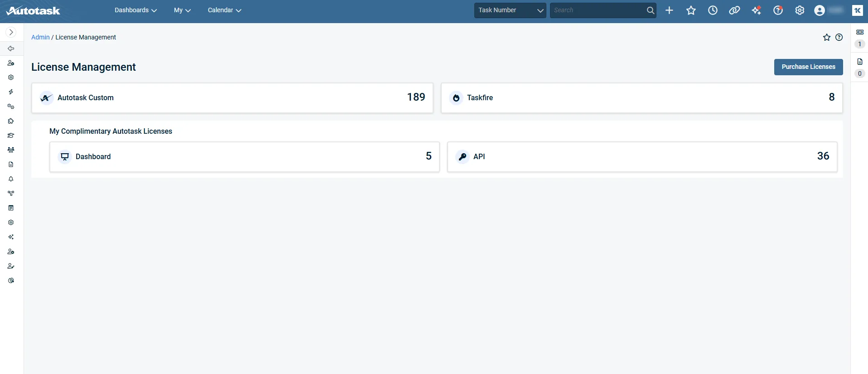Image resolution: width=868 pixels, height=374 pixels.
Task: Click the lightning bolt sidebar icon
Action: 11,92
